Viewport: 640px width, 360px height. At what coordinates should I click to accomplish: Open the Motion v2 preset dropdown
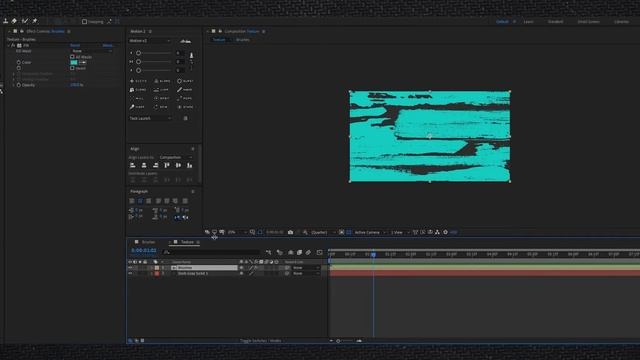click(x=150, y=41)
